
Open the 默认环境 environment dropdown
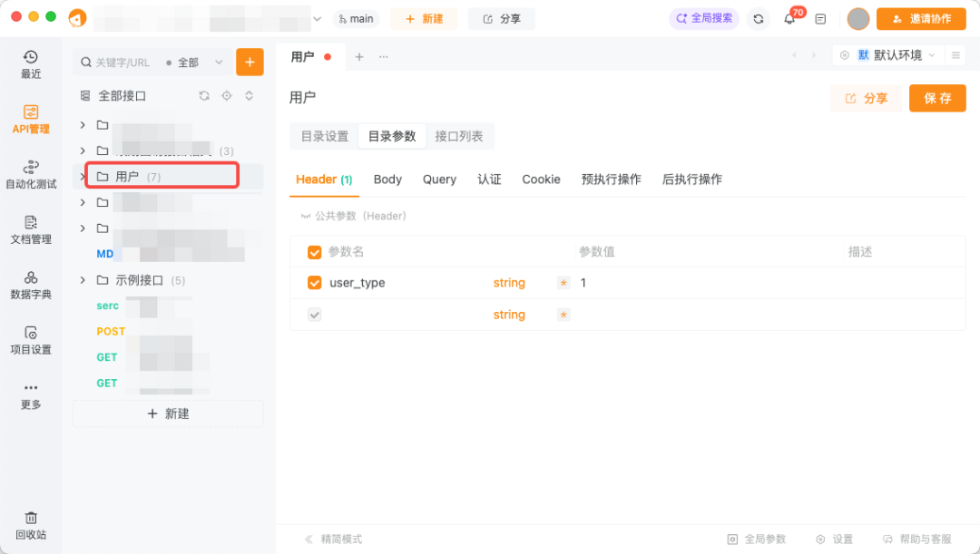(x=886, y=55)
